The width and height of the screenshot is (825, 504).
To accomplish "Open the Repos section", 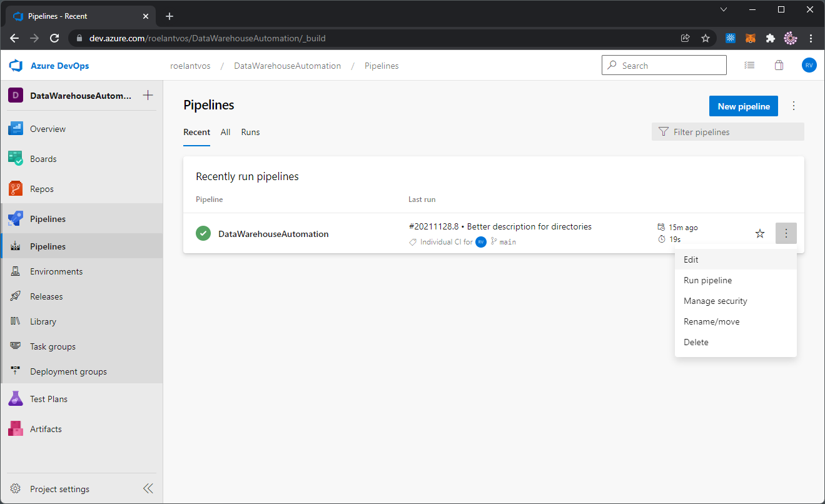I will tap(43, 188).
